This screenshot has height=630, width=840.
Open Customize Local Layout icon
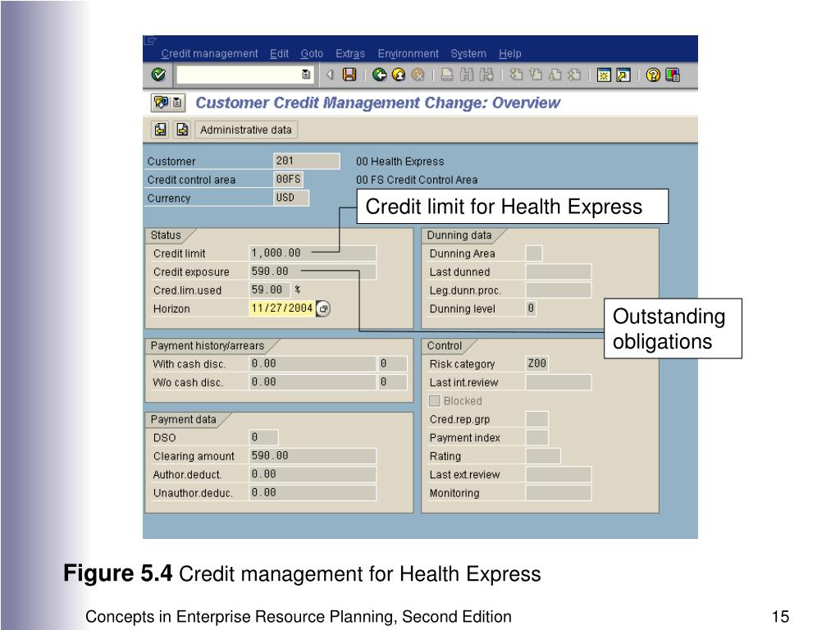pyautogui.click(x=673, y=75)
